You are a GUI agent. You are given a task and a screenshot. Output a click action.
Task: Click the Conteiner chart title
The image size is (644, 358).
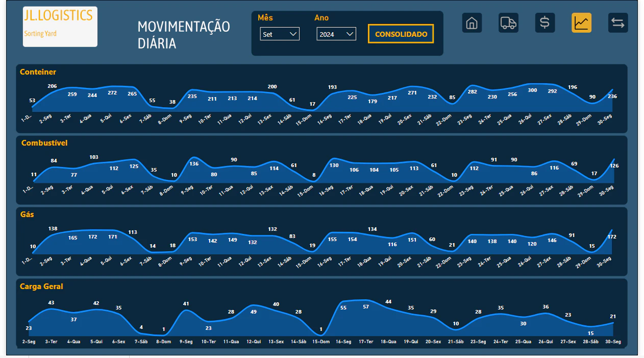pyautogui.click(x=38, y=72)
